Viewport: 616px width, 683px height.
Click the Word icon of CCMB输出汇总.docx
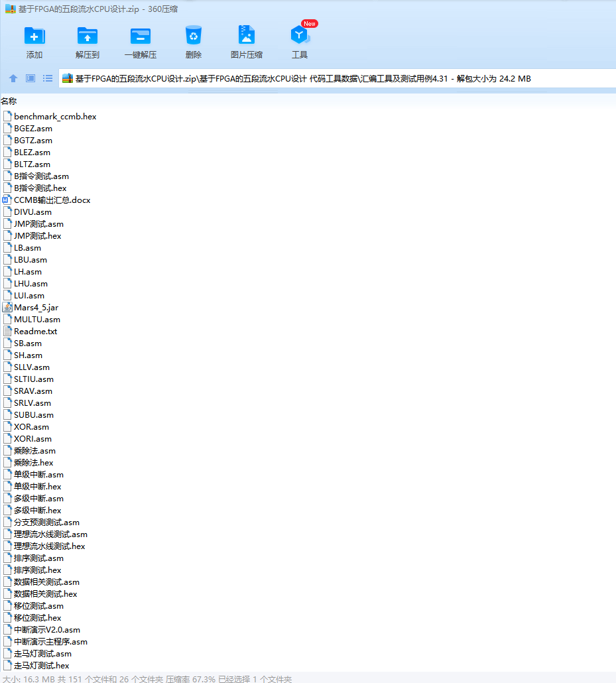[x=7, y=200]
